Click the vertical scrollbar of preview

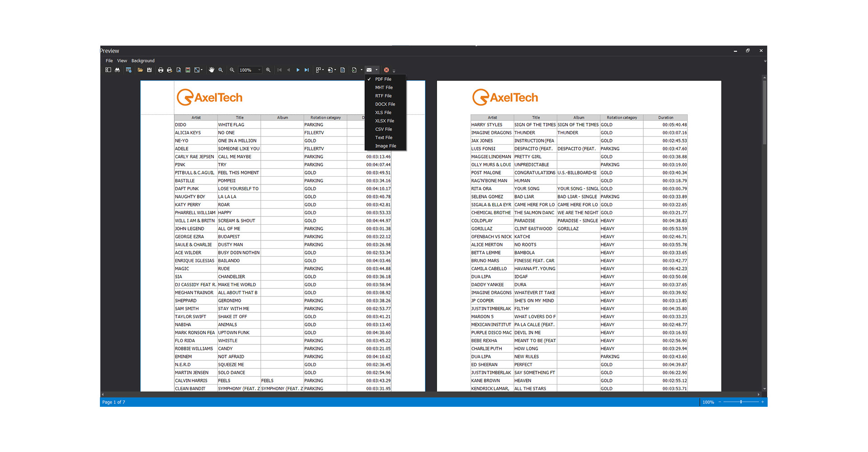point(764,226)
